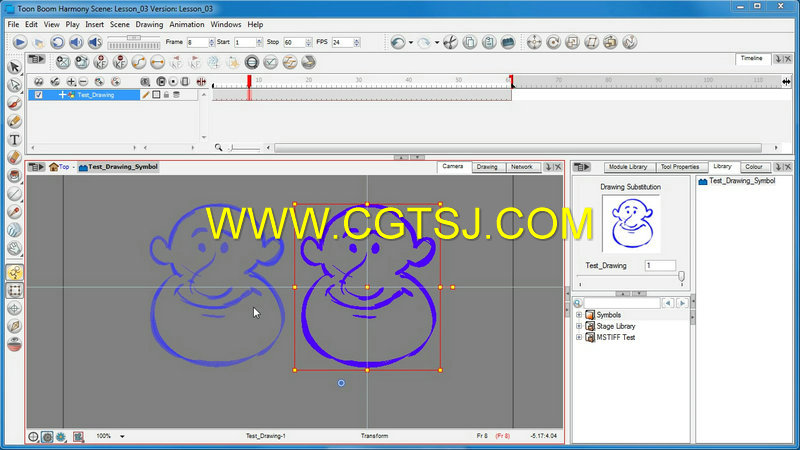Switch to the Tool Properties tab

pyautogui.click(x=680, y=167)
